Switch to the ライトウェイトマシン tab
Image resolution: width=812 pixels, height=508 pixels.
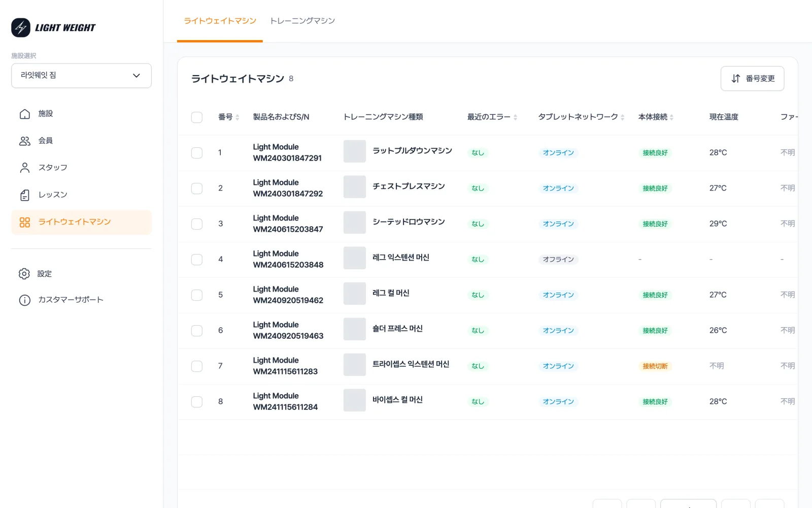pyautogui.click(x=220, y=21)
